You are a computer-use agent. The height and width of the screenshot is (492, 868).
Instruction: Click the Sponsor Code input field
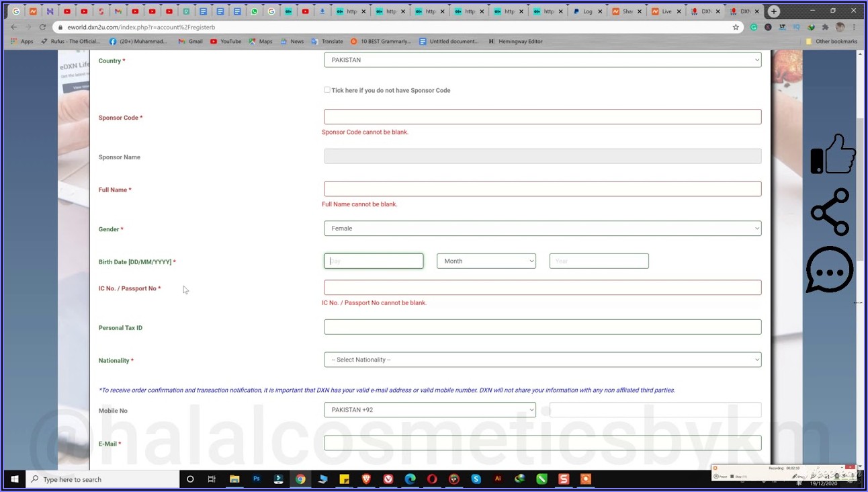tap(542, 117)
